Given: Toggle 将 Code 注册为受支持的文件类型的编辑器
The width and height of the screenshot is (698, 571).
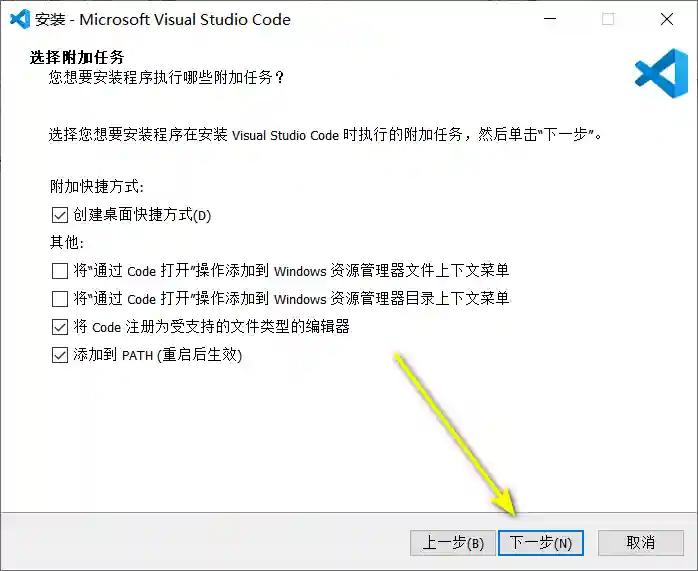Looking at the screenshot, I should (59, 326).
